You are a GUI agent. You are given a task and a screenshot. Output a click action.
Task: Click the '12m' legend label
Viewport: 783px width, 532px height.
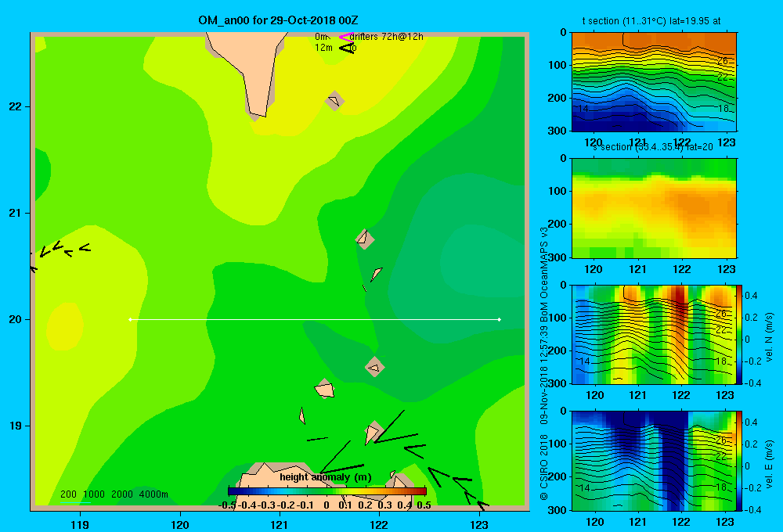coord(323,48)
